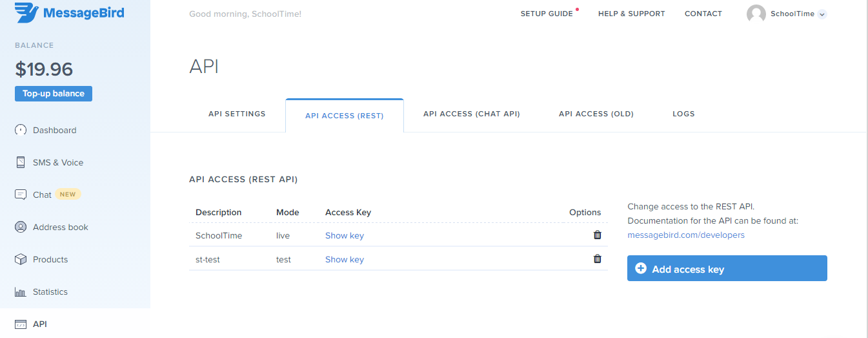Click the 'live' mode cell
Image resolution: width=868 pixels, height=338 pixels.
(x=283, y=236)
